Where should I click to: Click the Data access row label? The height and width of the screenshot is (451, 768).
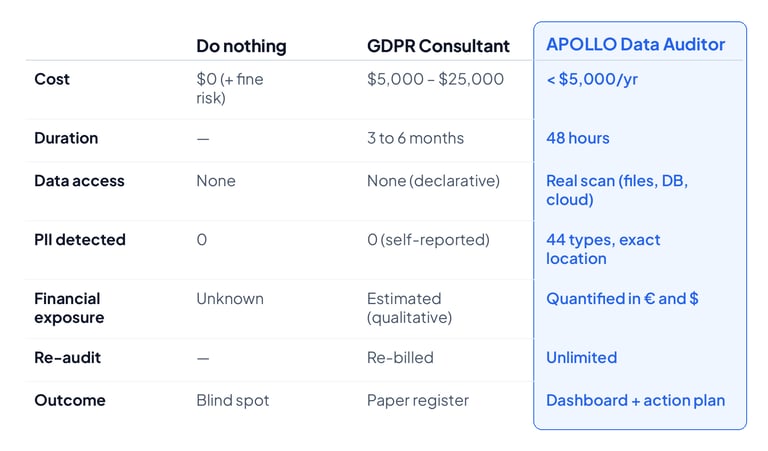click(79, 181)
